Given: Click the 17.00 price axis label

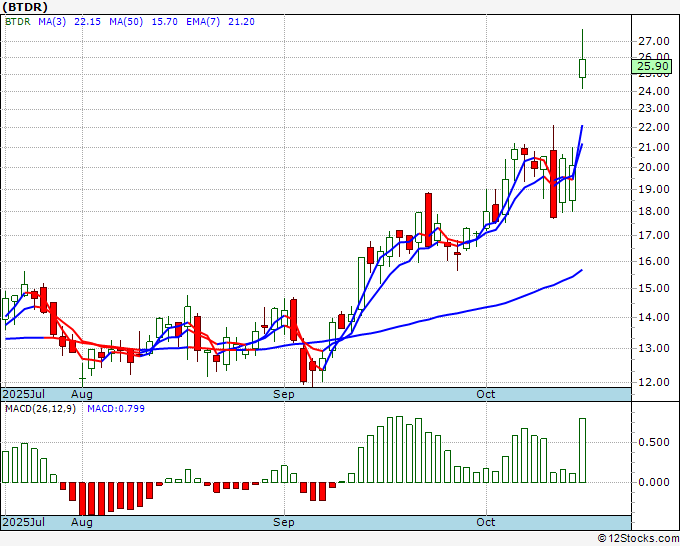Looking at the screenshot, I should coord(654,235).
